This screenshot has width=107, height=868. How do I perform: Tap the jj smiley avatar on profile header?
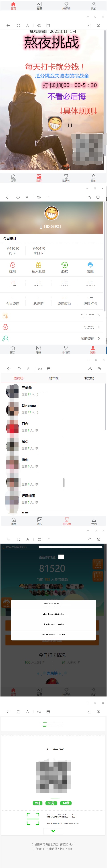click(52, 213)
